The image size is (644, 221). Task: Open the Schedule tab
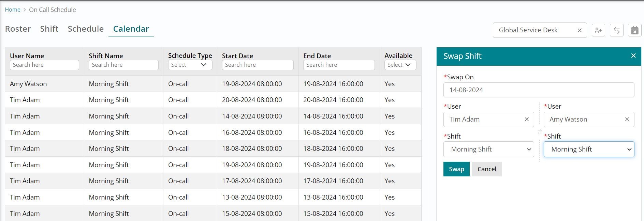point(86,29)
